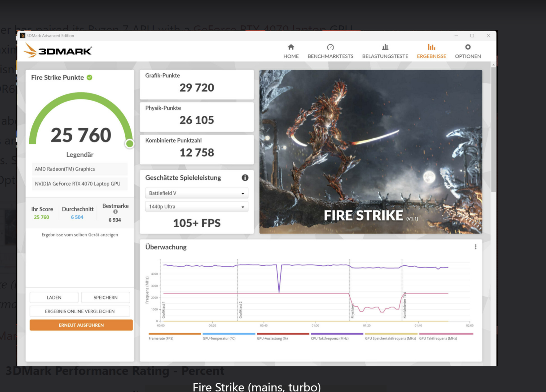Toggle the GPU-Auslastung (%) legend color
The width and height of the screenshot is (546, 392).
pos(283,334)
